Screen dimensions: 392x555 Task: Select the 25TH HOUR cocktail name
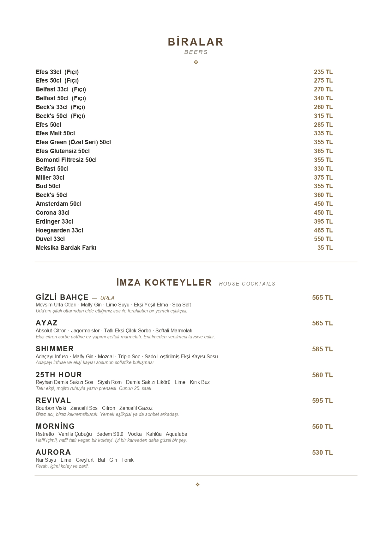tap(59, 375)
